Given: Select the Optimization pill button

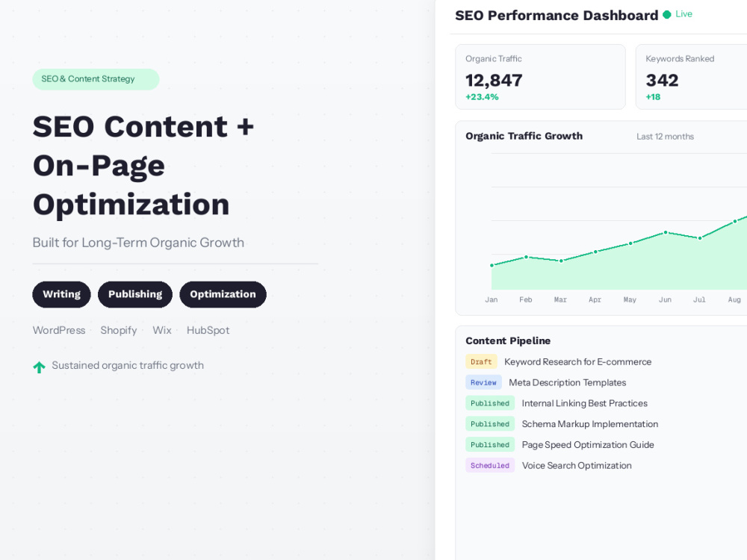Looking at the screenshot, I should 223,294.
